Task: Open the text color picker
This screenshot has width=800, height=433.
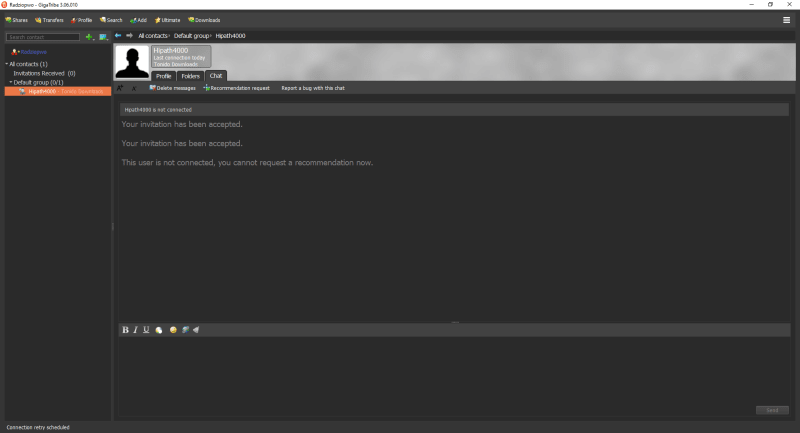Action: point(159,330)
